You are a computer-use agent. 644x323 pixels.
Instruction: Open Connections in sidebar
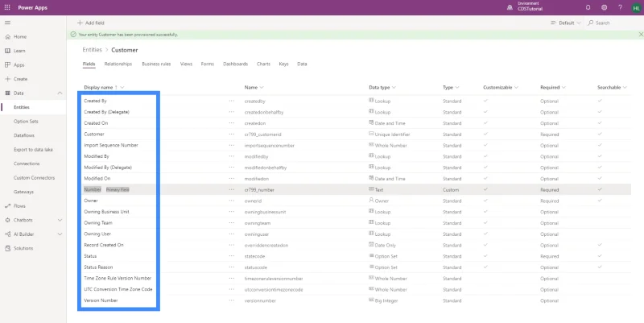27,164
